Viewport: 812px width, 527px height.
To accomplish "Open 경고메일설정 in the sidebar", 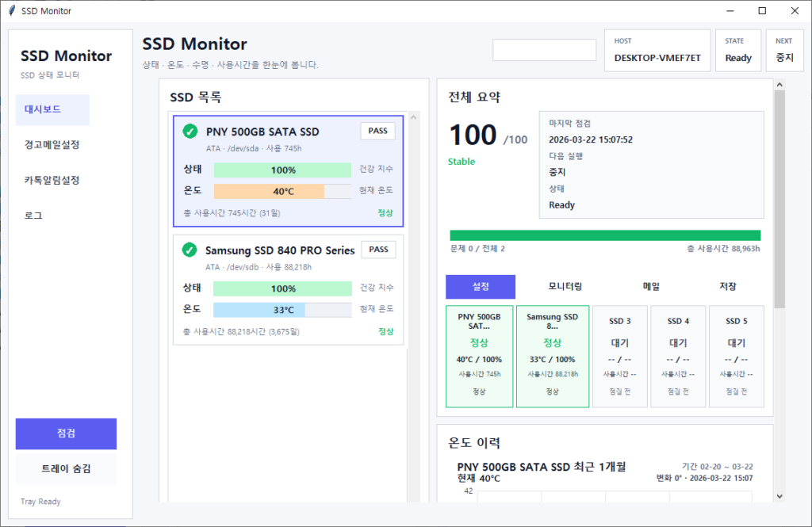I will (52, 145).
